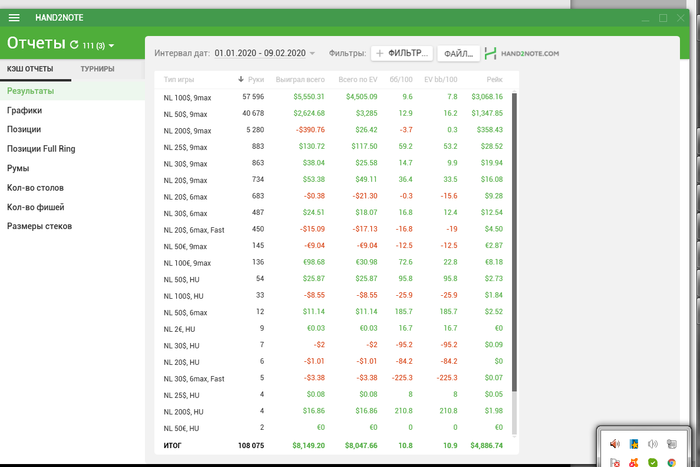The width and height of the screenshot is (700, 467).
Task: Select the NL 30$, 6max, Fast row
Action: [x=333, y=378]
